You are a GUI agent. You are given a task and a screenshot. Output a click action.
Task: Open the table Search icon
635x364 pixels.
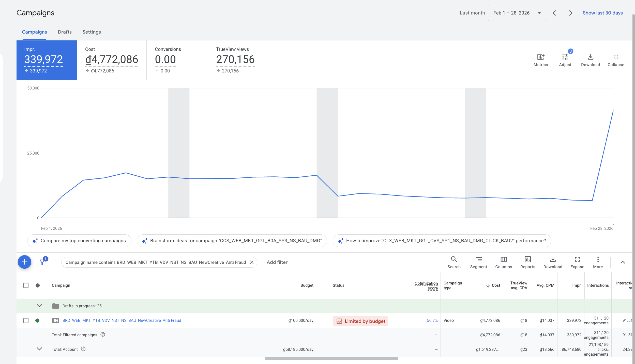tap(454, 260)
